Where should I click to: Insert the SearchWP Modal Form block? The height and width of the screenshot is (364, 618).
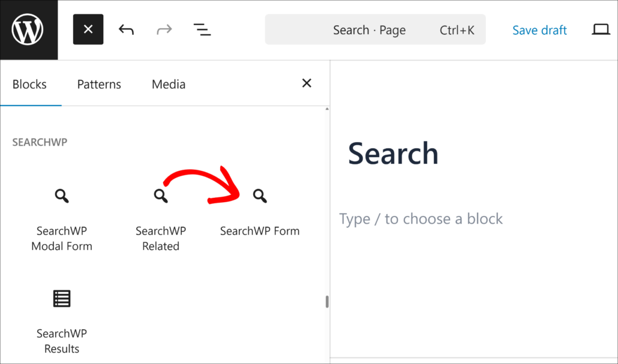point(61,219)
